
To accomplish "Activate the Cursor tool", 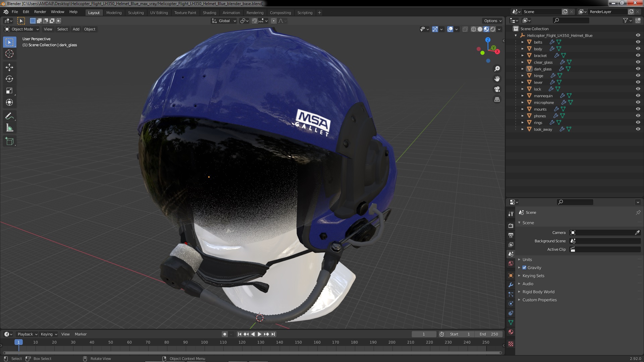I will click(9, 54).
